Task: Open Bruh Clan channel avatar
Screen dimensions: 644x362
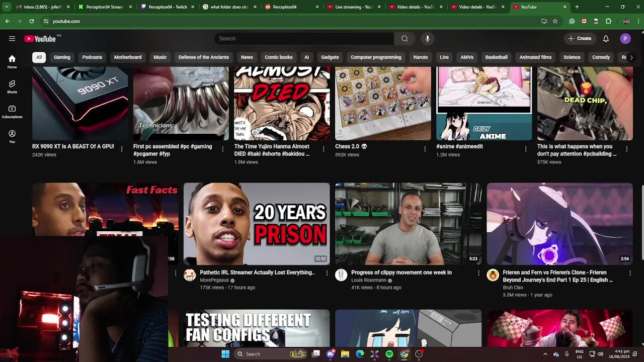Action: 493,275
